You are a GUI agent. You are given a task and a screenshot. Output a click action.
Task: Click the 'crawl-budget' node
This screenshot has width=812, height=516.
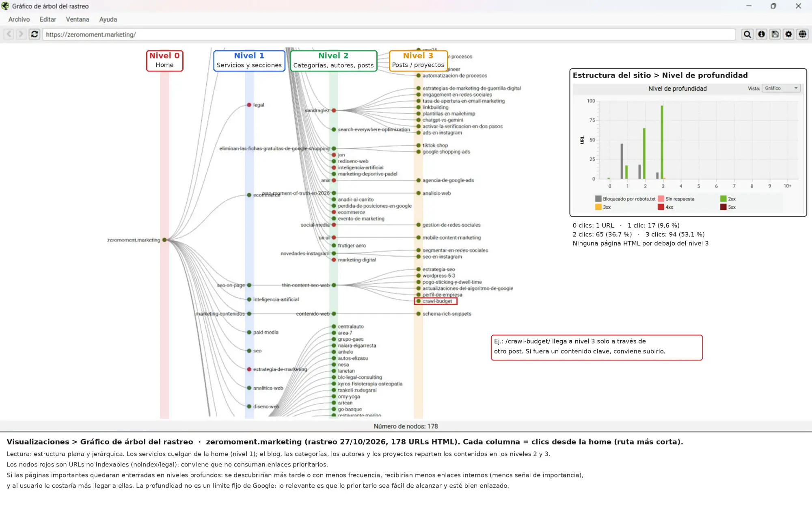418,301
